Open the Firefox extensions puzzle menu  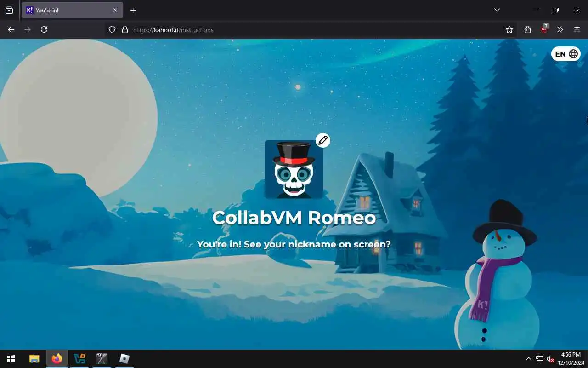pyautogui.click(x=527, y=29)
